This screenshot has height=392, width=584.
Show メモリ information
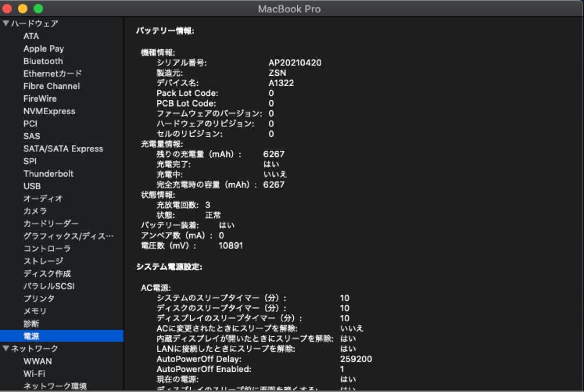coord(35,311)
